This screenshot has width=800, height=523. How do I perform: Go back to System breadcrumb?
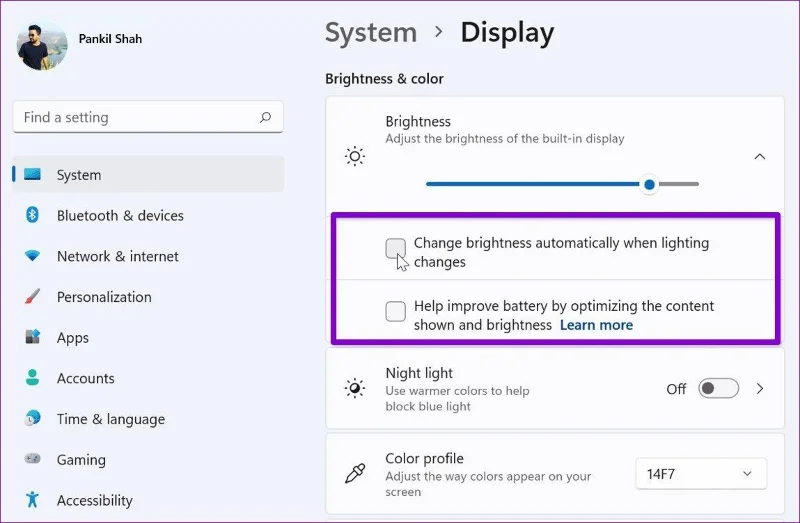pos(371,33)
